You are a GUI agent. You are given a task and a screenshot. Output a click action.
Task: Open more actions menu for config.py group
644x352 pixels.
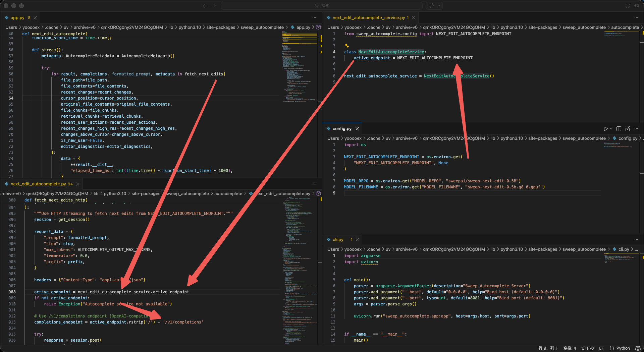tap(636, 129)
